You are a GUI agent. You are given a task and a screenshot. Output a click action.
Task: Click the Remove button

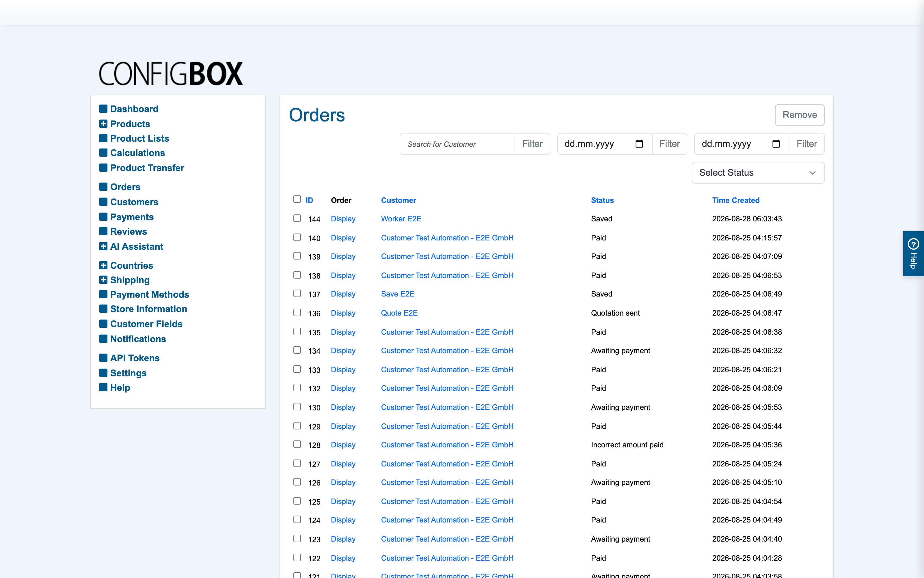tap(800, 115)
